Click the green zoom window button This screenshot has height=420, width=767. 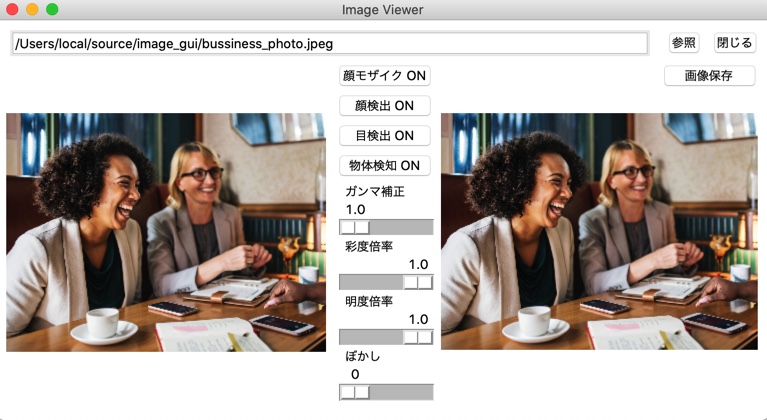pos(52,9)
